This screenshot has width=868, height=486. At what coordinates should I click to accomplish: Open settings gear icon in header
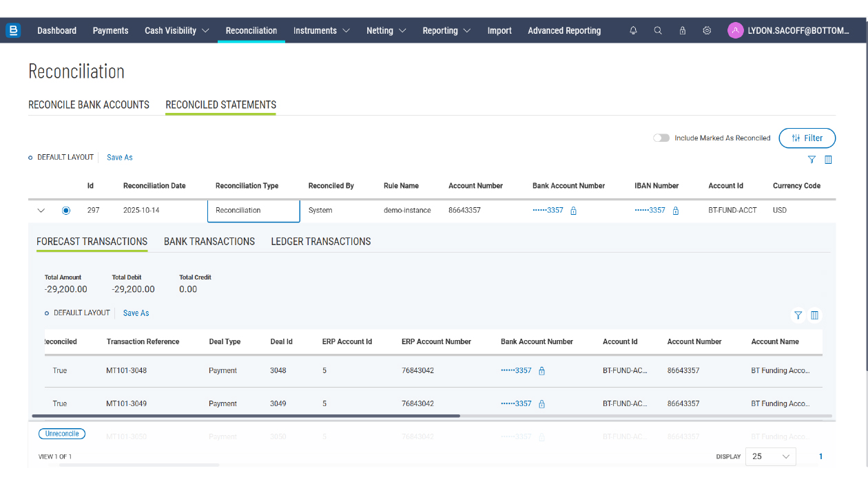pos(707,31)
